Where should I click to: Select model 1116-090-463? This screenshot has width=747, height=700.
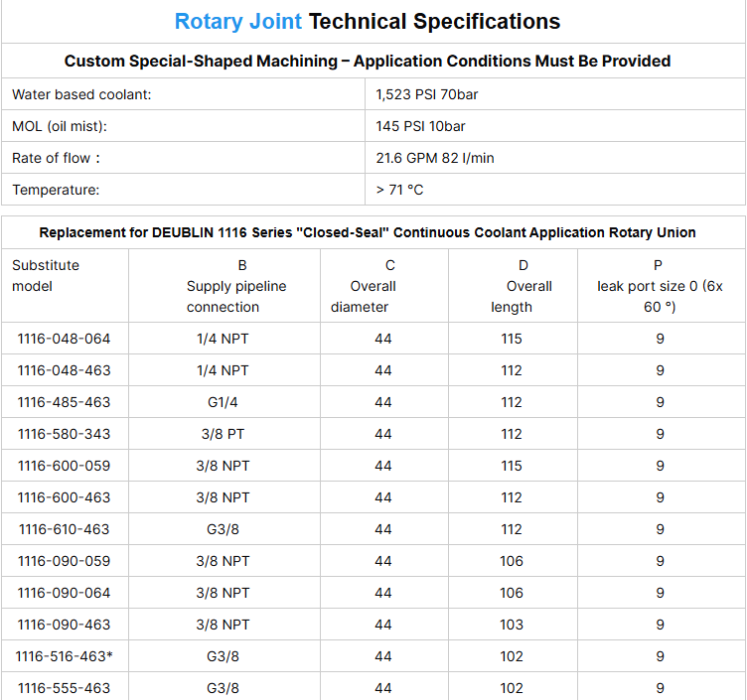click(x=64, y=625)
